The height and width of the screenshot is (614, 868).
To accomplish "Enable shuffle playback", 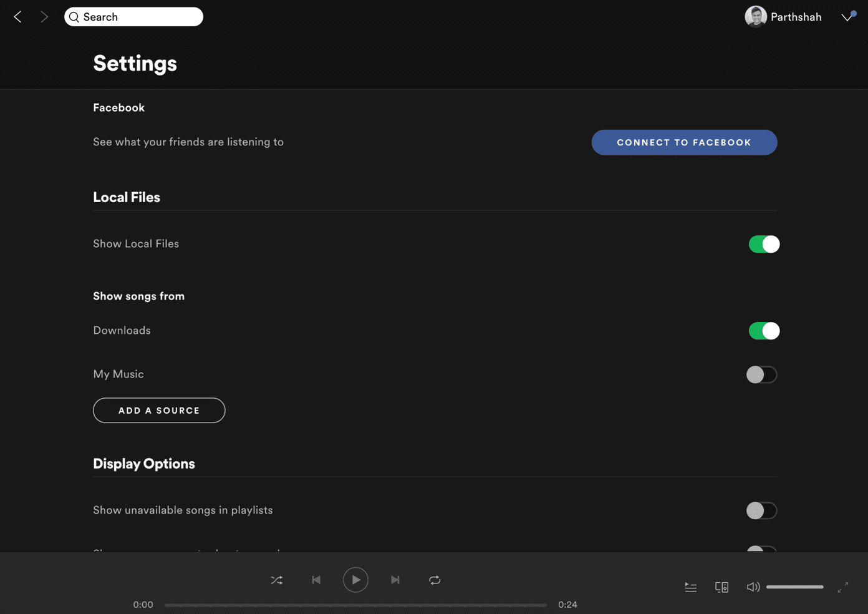I will pos(277,580).
